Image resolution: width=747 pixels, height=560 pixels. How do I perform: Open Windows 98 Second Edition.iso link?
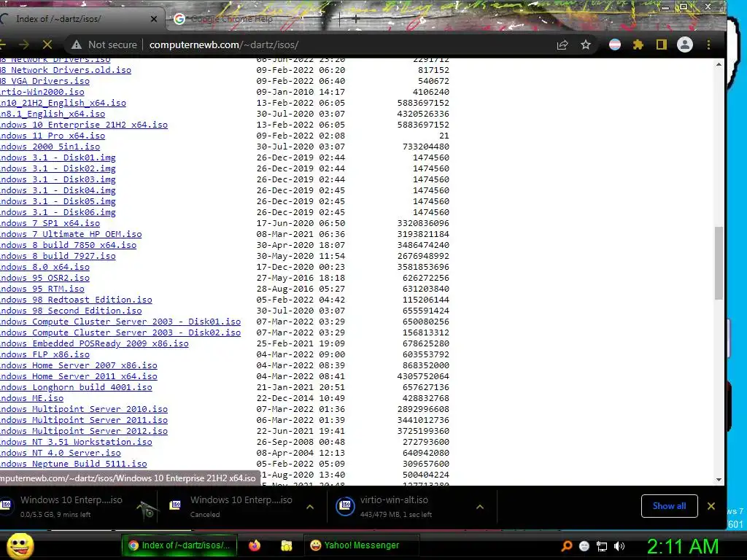click(71, 311)
